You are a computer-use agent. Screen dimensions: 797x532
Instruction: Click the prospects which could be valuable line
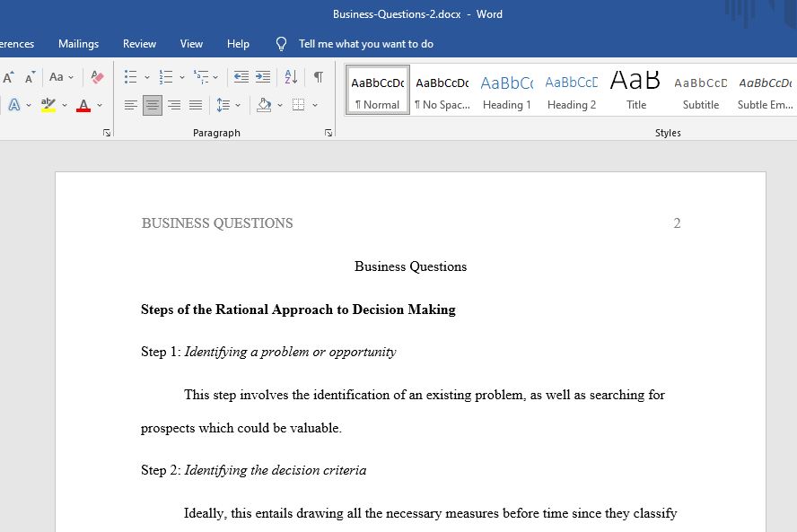pos(241,428)
